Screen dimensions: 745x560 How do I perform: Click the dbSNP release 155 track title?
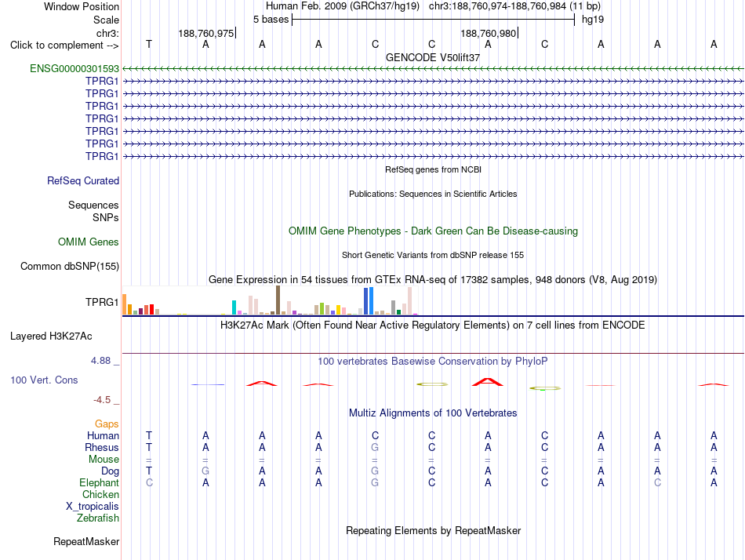[433, 255]
